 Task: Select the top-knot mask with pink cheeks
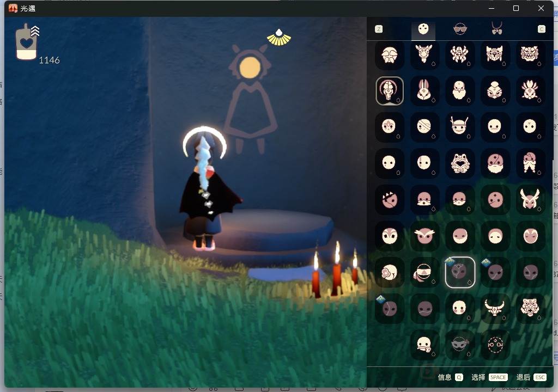(x=495, y=91)
